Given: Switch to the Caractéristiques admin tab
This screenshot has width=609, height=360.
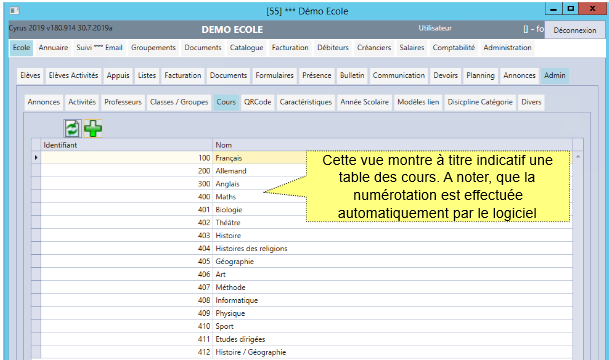Looking at the screenshot, I should [306, 102].
